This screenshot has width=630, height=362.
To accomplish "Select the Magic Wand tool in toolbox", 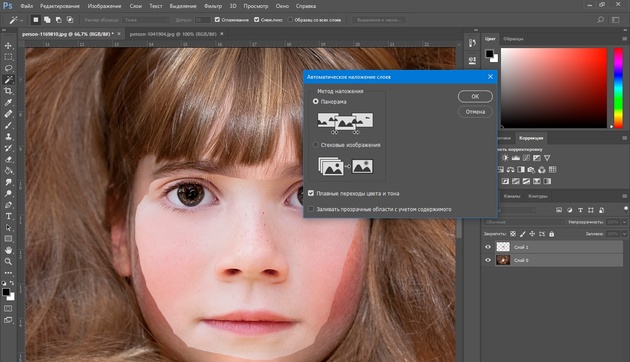I will (x=8, y=80).
